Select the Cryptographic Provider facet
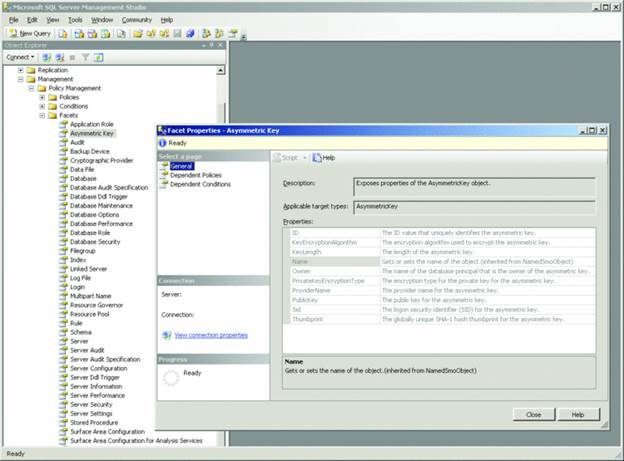This screenshot has width=624, height=461. point(101,160)
